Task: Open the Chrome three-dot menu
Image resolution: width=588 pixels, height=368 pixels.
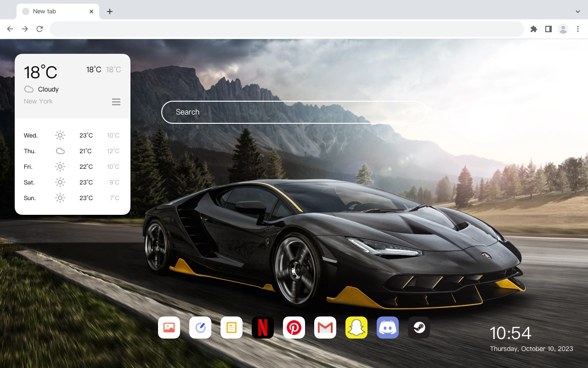Action: pos(578,29)
